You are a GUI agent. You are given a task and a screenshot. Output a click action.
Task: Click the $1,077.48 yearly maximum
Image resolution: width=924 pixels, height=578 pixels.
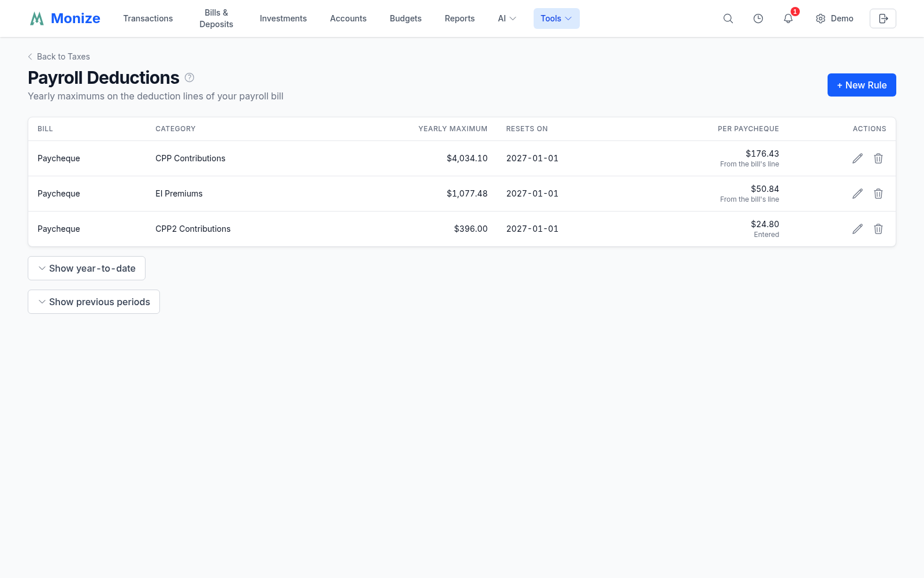pyautogui.click(x=467, y=194)
